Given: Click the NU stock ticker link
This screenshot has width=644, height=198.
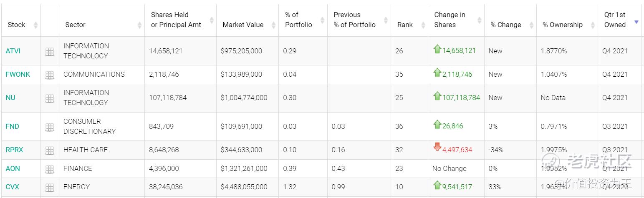Looking at the screenshot, I should [x=10, y=98].
